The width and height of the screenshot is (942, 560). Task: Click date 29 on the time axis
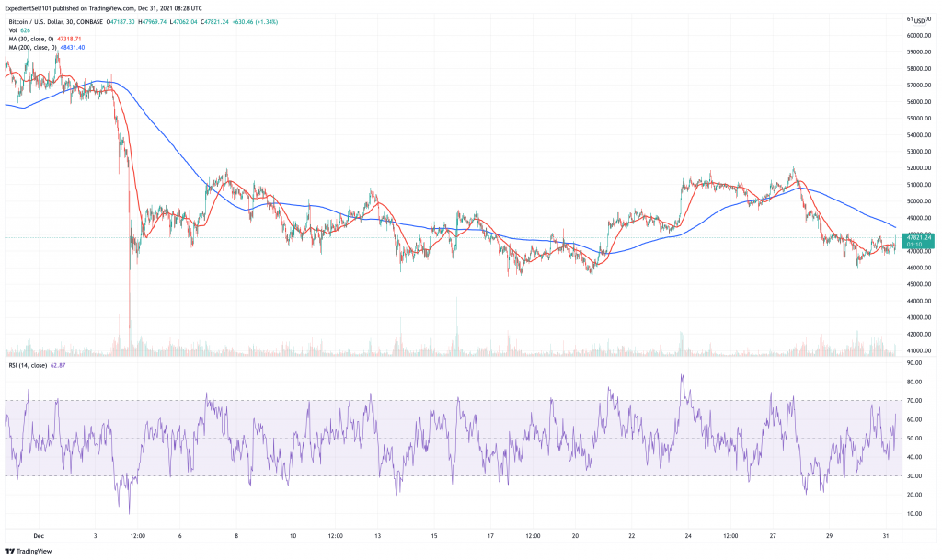point(829,536)
